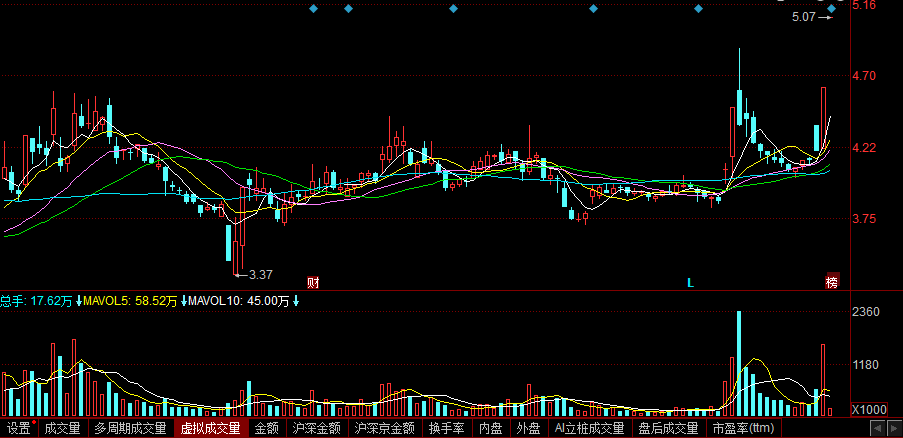Click the 总手: 17.62万 volume readout

pyautogui.click(x=36, y=301)
